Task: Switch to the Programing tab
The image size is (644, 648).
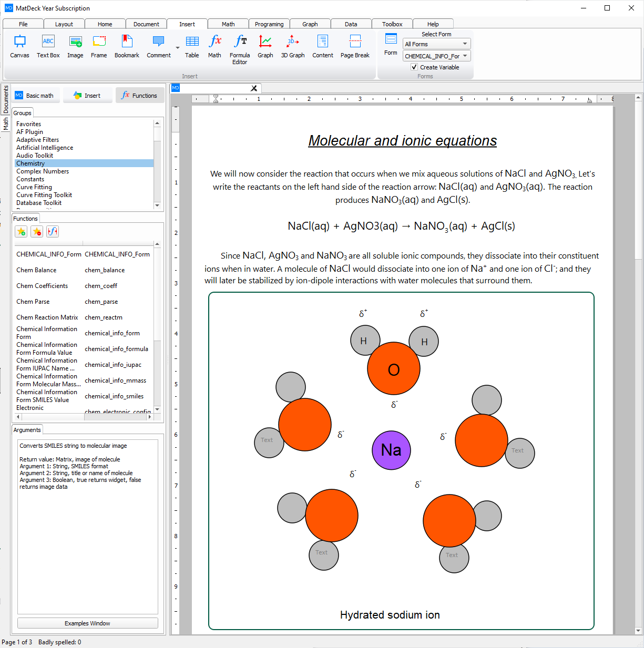Action: [269, 24]
